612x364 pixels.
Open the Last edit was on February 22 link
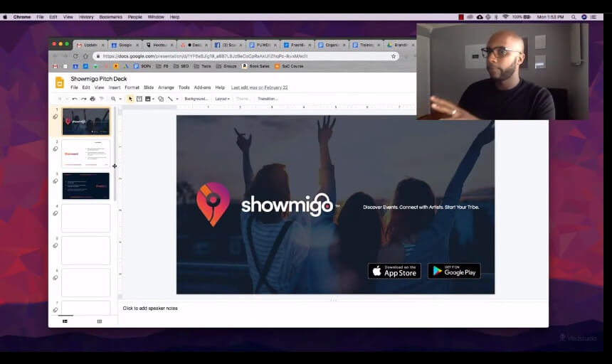click(x=259, y=87)
